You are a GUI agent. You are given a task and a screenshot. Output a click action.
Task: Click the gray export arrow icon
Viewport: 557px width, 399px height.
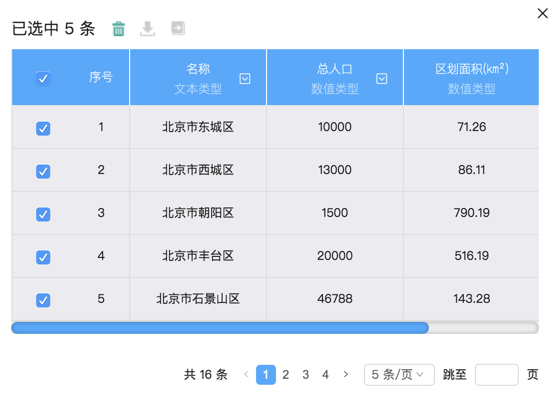(x=178, y=28)
